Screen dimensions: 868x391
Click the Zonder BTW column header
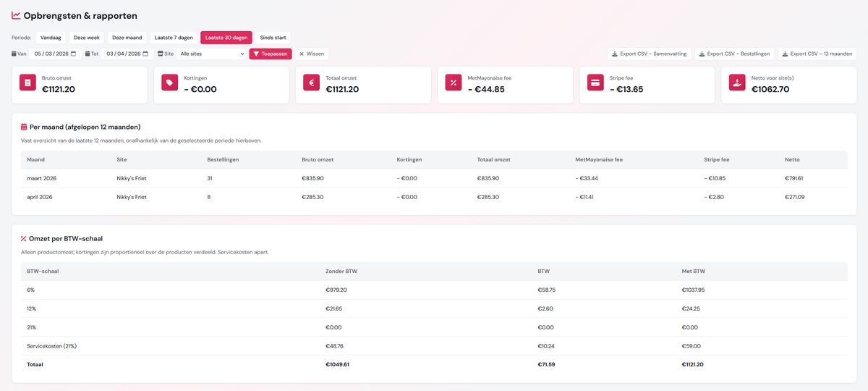pyautogui.click(x=341, y=271)
